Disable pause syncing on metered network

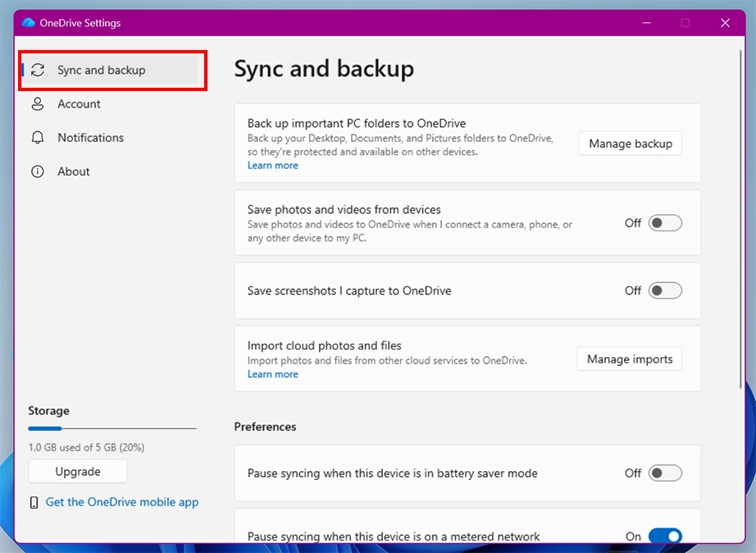(x=665, y=536)
